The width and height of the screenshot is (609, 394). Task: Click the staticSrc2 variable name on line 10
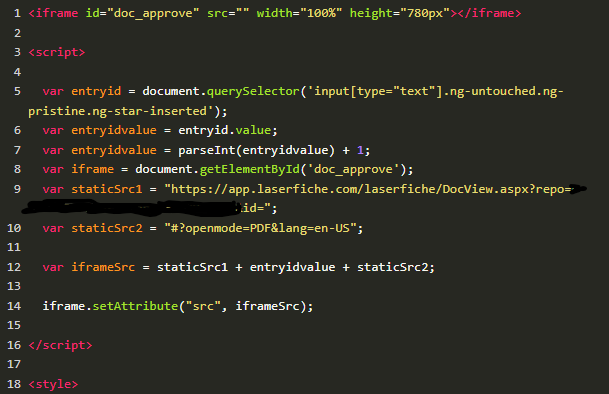coord(107,228)
